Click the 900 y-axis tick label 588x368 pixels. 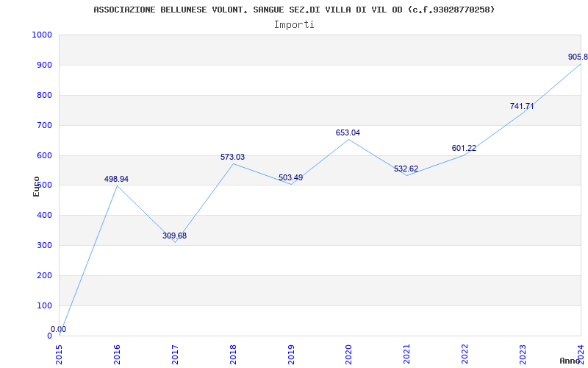point(44,66)
